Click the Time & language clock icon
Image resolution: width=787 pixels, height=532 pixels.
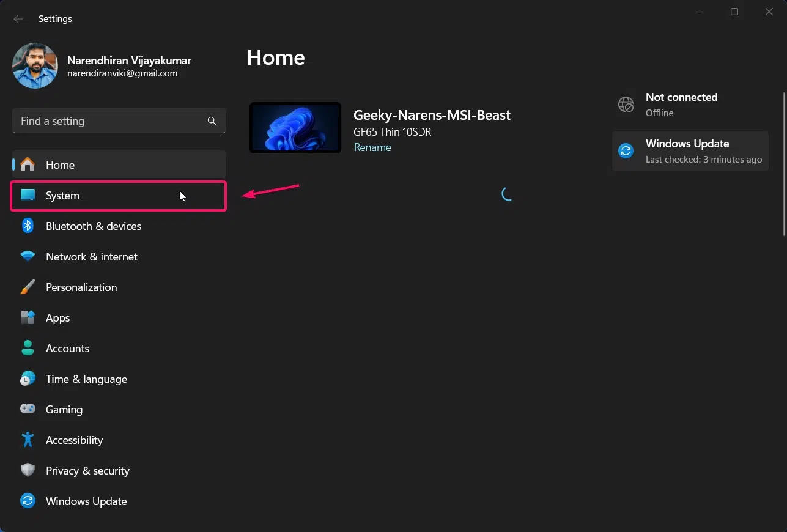[28, 379]
